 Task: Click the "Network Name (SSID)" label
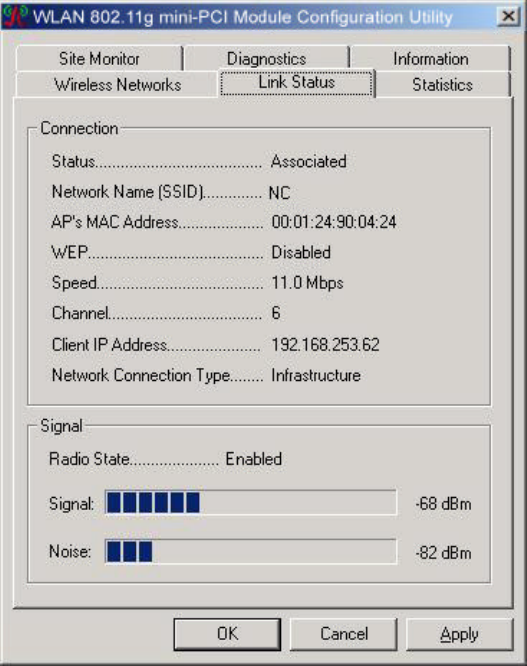(x=127, y=192)
